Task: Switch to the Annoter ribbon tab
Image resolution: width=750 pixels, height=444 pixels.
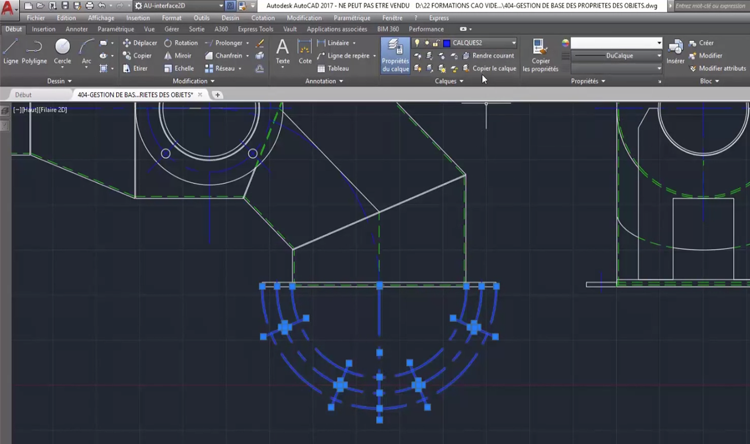Action: click(76, 29)
